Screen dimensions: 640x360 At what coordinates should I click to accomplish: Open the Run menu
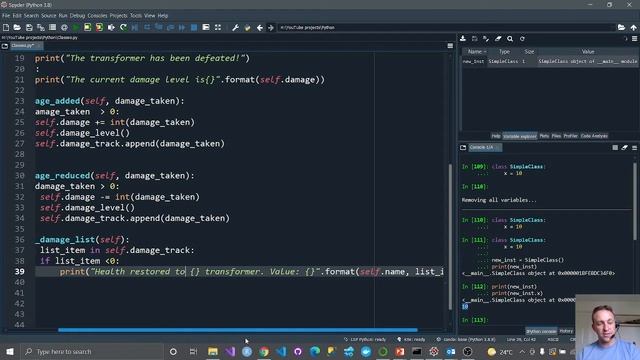click(63, 16)
